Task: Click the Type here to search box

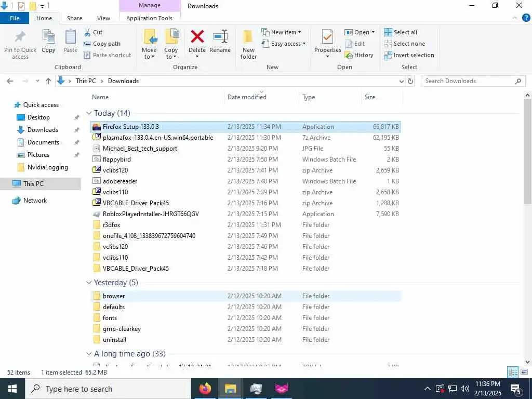Action: [108, 389]
